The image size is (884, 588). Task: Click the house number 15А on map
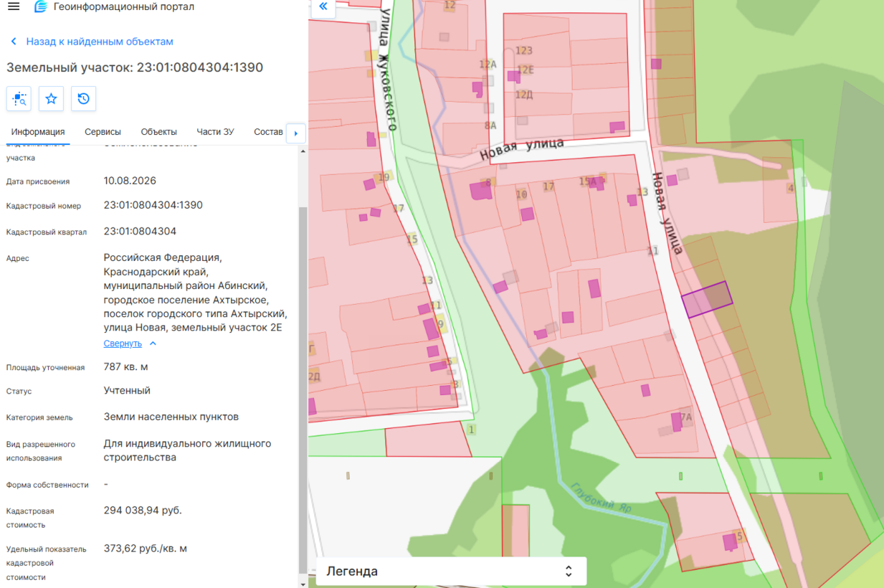click(587, 182)
